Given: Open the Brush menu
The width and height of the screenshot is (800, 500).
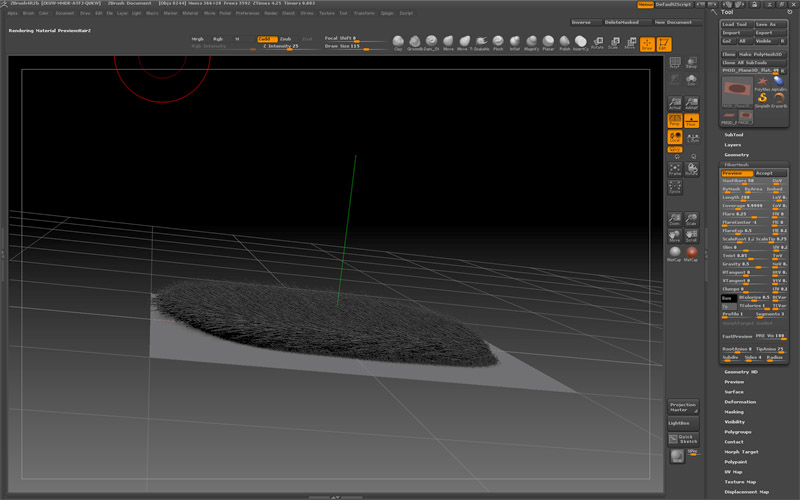Looking at the screenshot, I should click(x=29, y=13).
